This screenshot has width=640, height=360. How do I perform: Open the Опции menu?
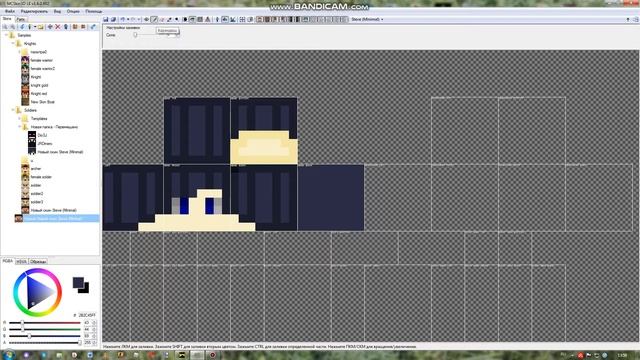point(73,11)
